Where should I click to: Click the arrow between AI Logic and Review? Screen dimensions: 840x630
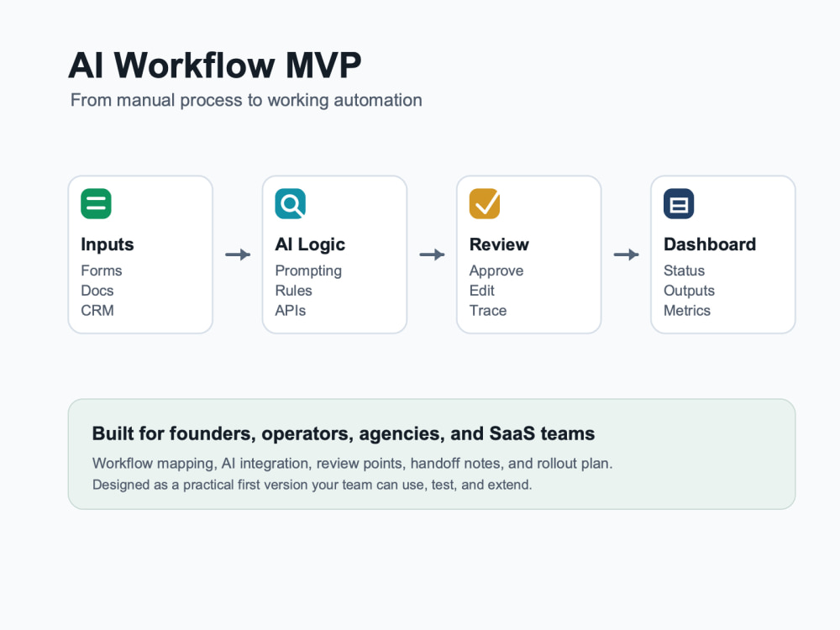pos(433,255)
